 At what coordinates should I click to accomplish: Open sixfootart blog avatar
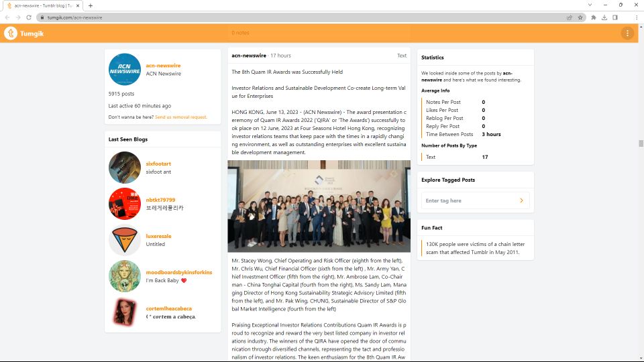(x=125, y=168)
